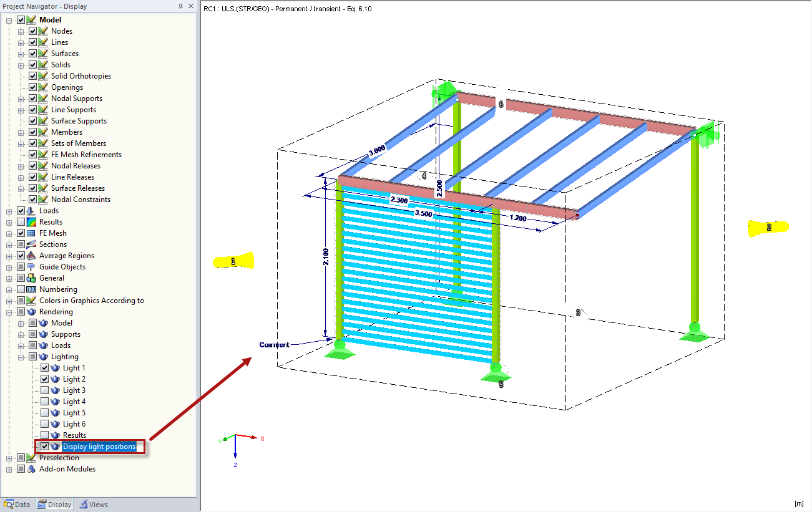This screenshot has height=512, width=812.
Task: Collapse the Lighting node
Action: click(x=21, y=357)
